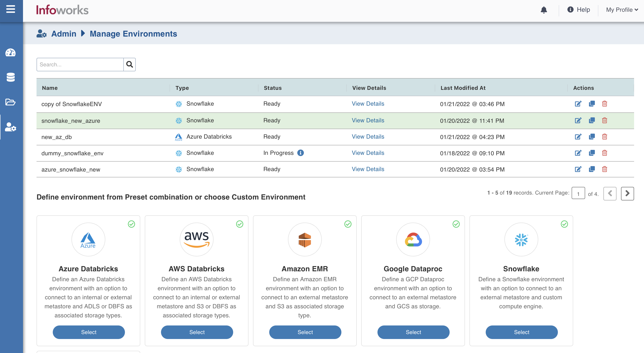The height and width of the screenshot is (353, 644).
Task: Delete dummy_snowflake_env environment
Action: tap(605, 153)
